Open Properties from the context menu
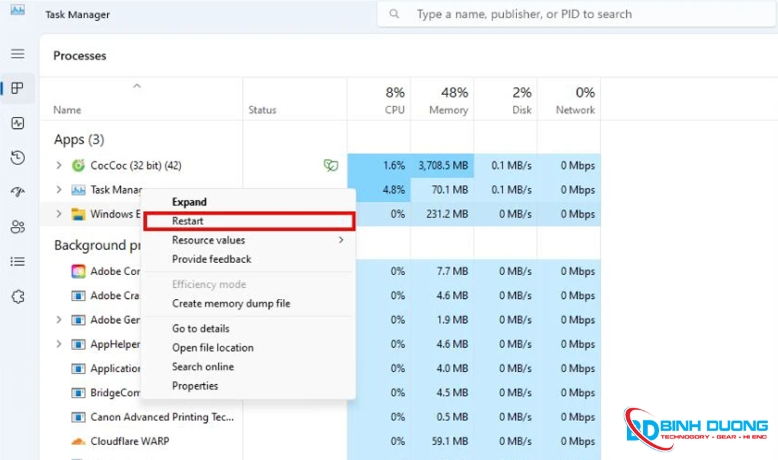Screen dimensions: 778x460 pos(249,386)
